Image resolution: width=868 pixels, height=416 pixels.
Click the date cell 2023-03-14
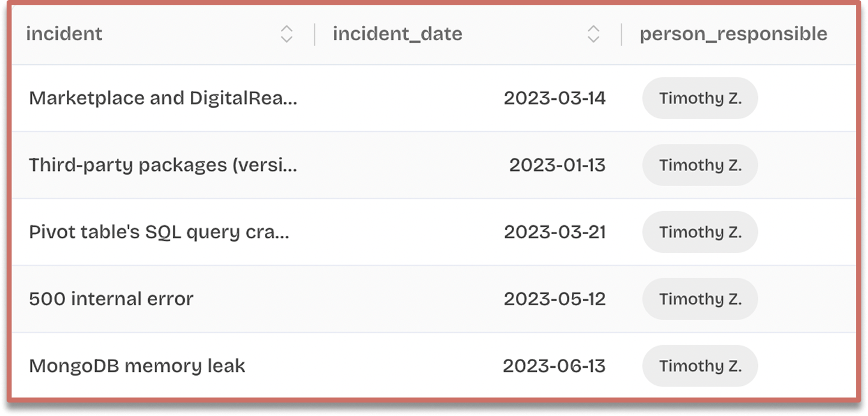[554, 98]
